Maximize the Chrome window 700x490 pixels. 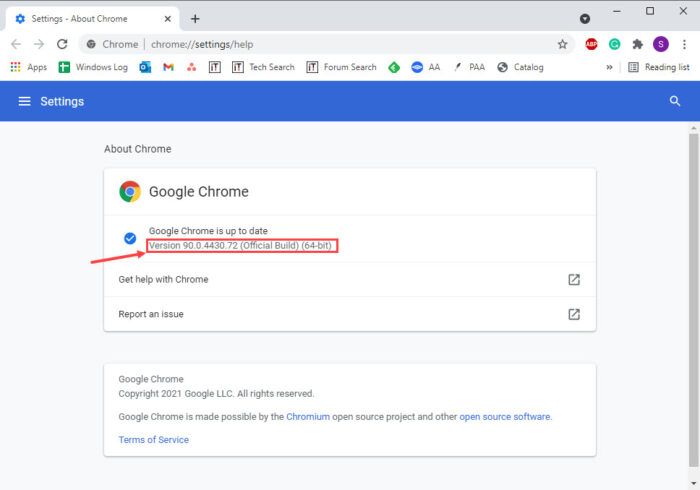click(650, 11)
